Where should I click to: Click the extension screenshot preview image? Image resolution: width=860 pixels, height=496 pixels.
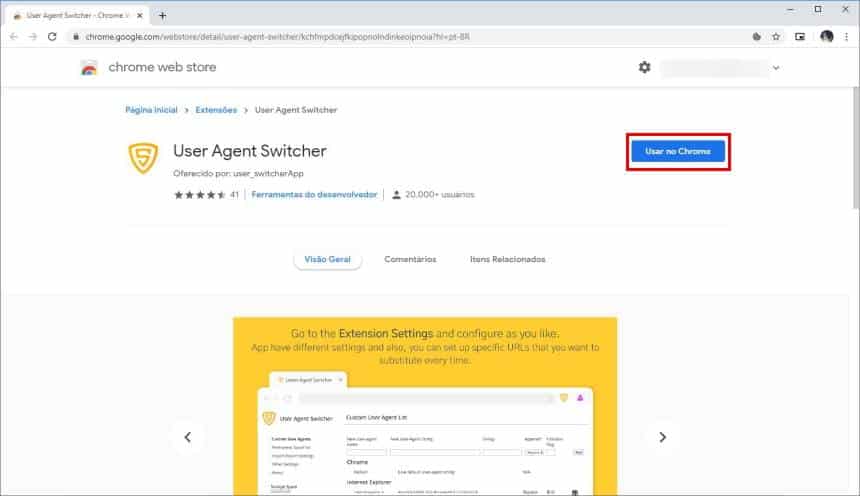[425, 407]
